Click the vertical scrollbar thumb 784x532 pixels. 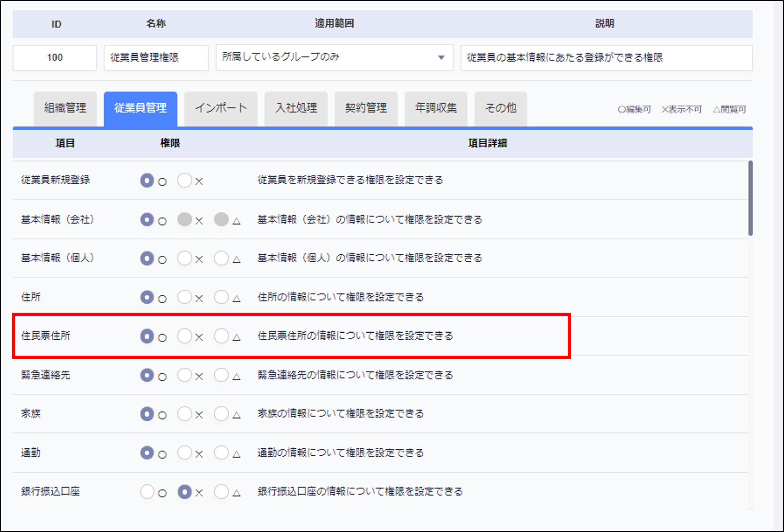[x=750, y=198]
